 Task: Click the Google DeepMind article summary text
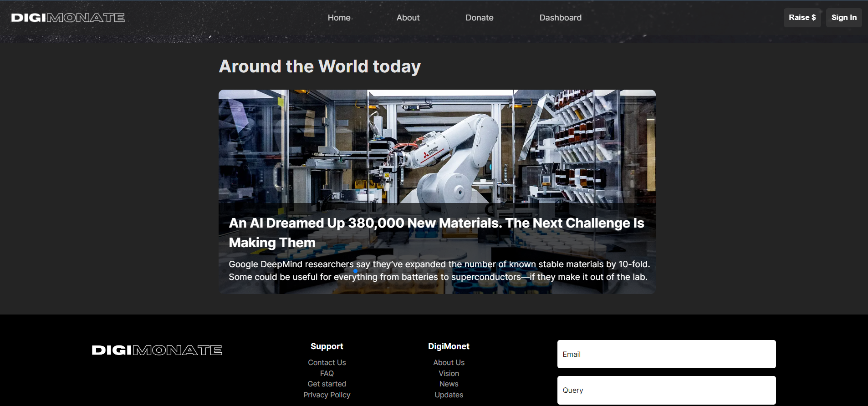click(x=439, y=270)
